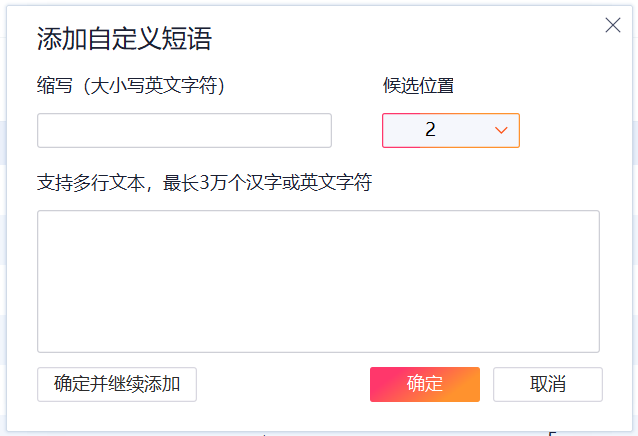Click the orange chevron arrow of 候选位置

502,130
